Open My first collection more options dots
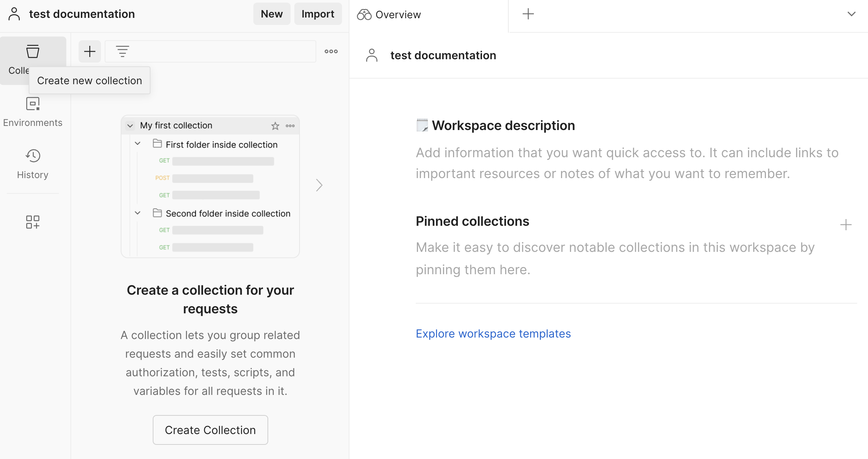This screenshot has width=868, height=459. tap(290, 126)
